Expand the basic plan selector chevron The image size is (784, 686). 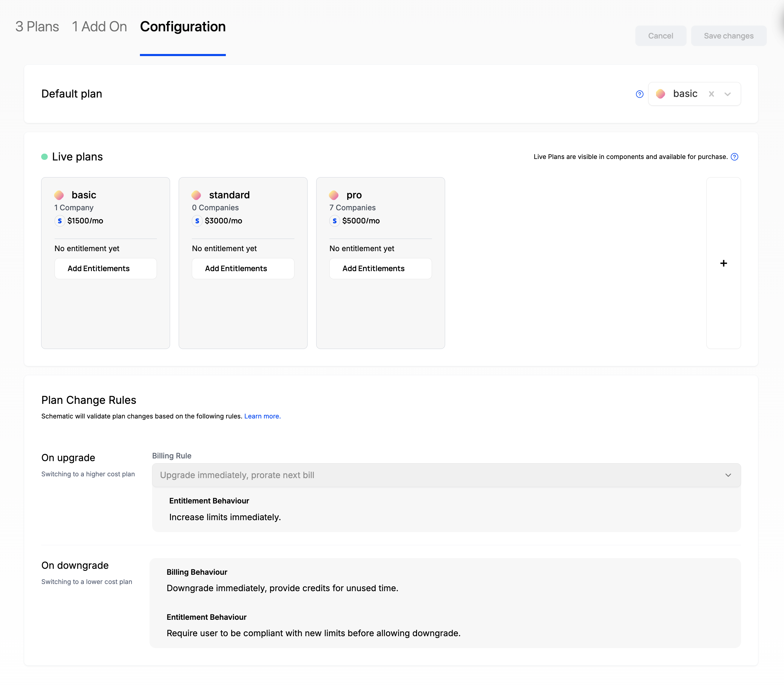(x=727, y=94)
